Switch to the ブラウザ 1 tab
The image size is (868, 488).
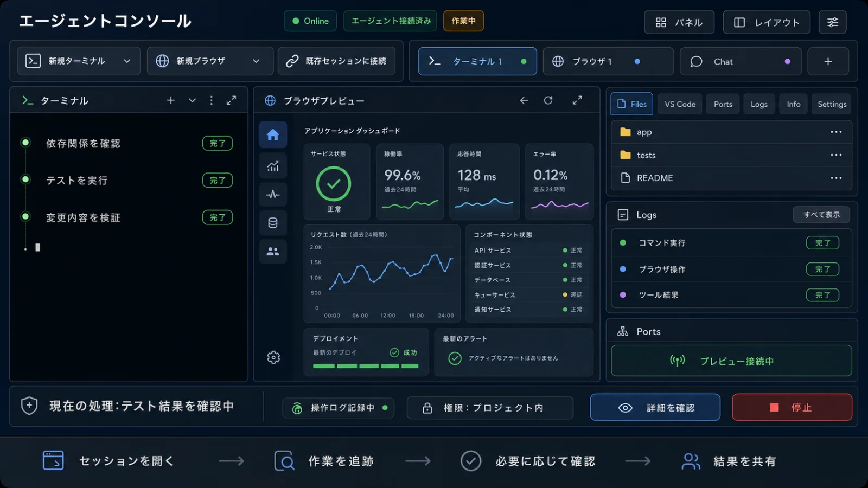tap(608, 61)
